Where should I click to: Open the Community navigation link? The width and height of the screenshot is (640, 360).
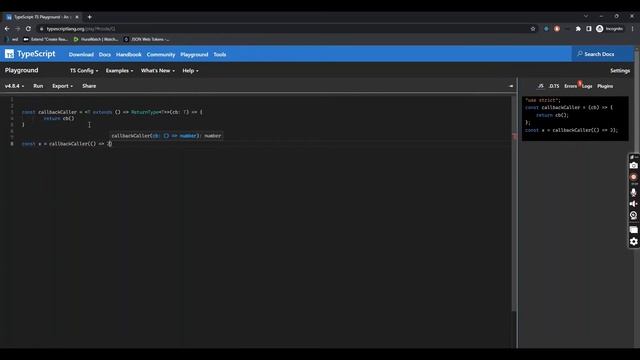coord(161,54)
